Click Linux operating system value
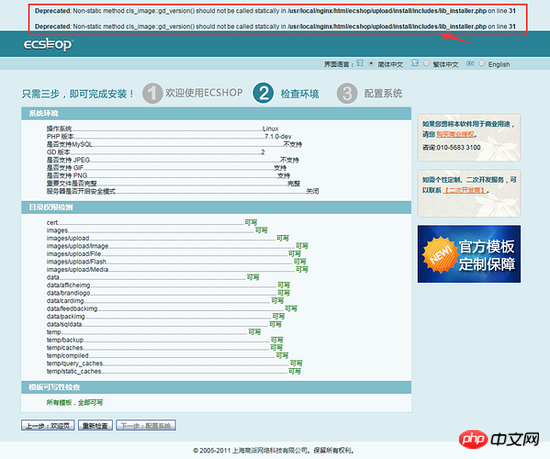 pos(270,129)
